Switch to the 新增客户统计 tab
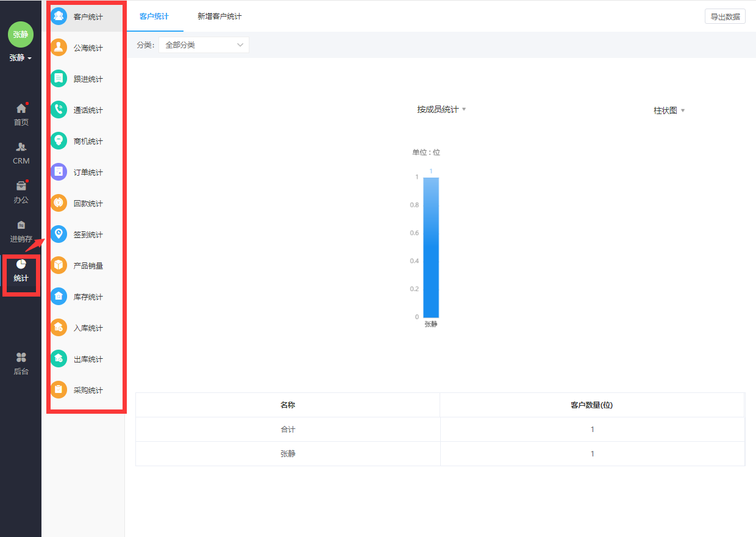 (219, 16)
